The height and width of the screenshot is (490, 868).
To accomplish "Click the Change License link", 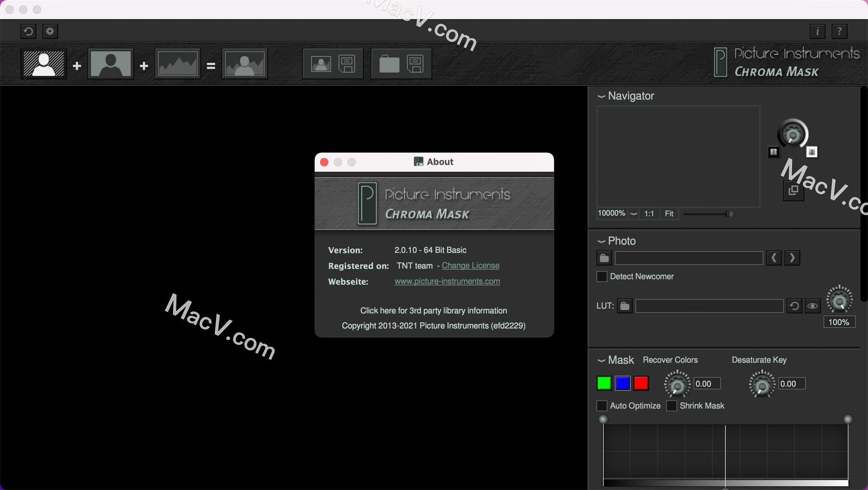I will click(471, 266).
